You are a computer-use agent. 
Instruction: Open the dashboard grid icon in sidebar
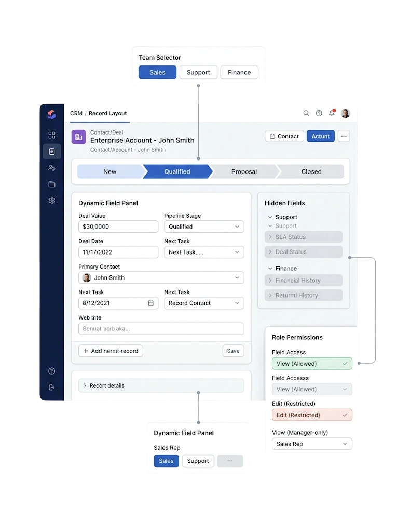52,135
